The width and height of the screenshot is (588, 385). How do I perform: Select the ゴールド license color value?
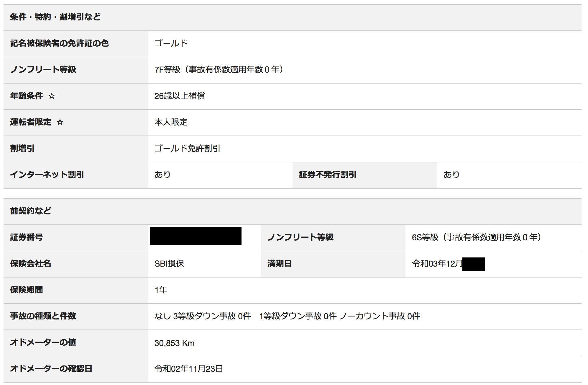coord(171,43)
